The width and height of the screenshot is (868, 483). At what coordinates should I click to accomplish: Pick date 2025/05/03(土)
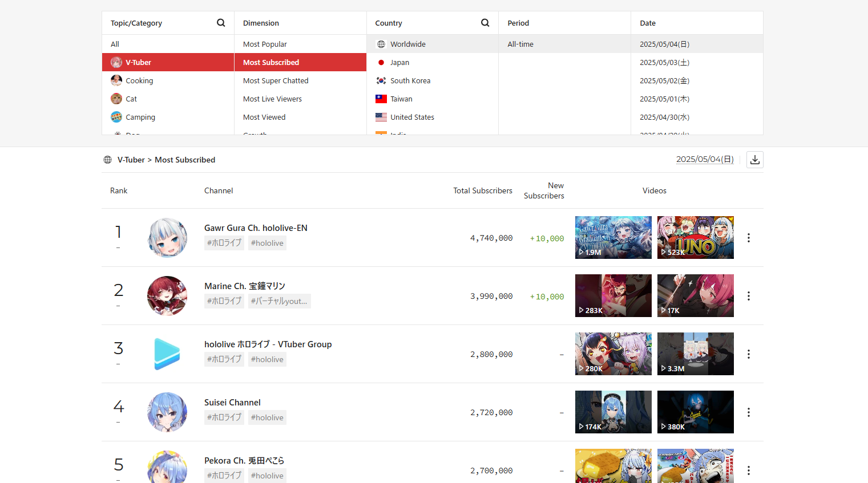coord(697,62)
